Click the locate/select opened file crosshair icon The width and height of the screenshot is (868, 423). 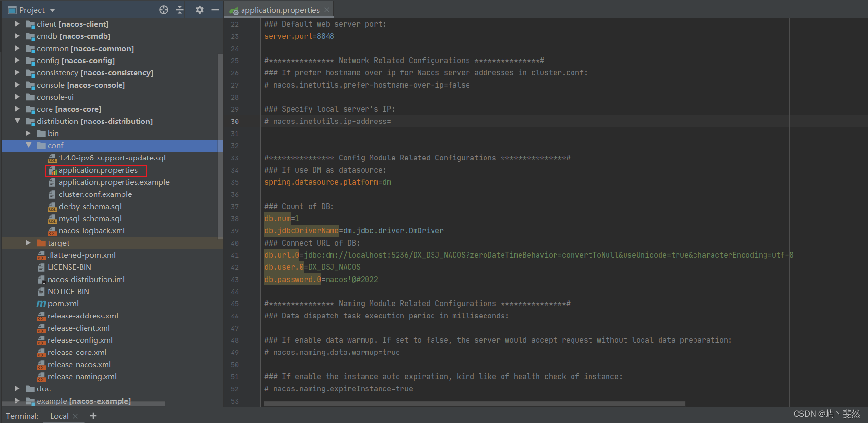[x=164, y=10]
